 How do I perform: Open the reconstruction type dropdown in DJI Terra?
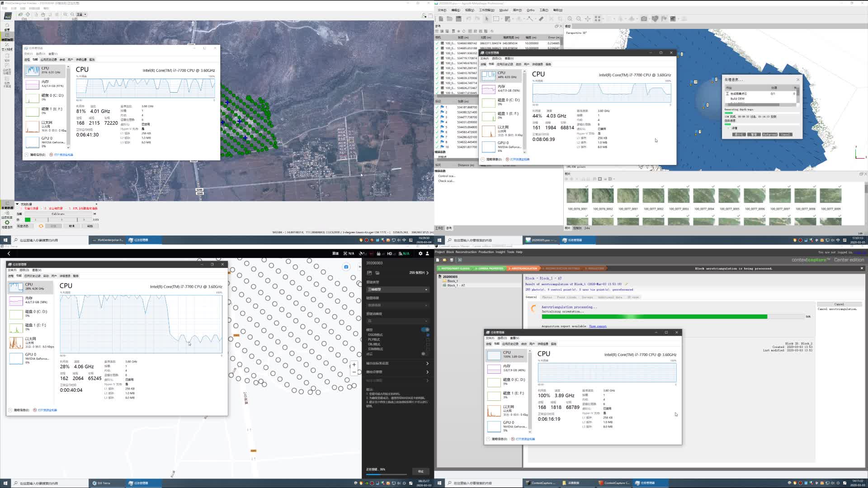[x=397, y=289]
